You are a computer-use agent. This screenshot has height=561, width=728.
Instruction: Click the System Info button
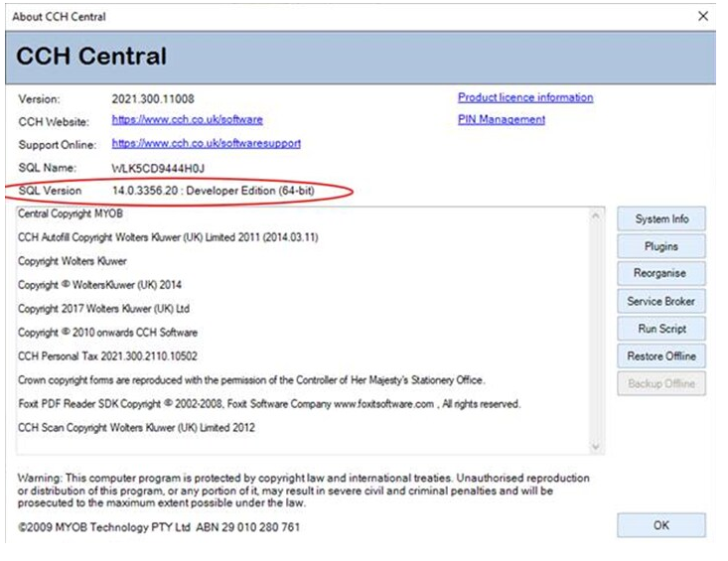click(660, 218)
